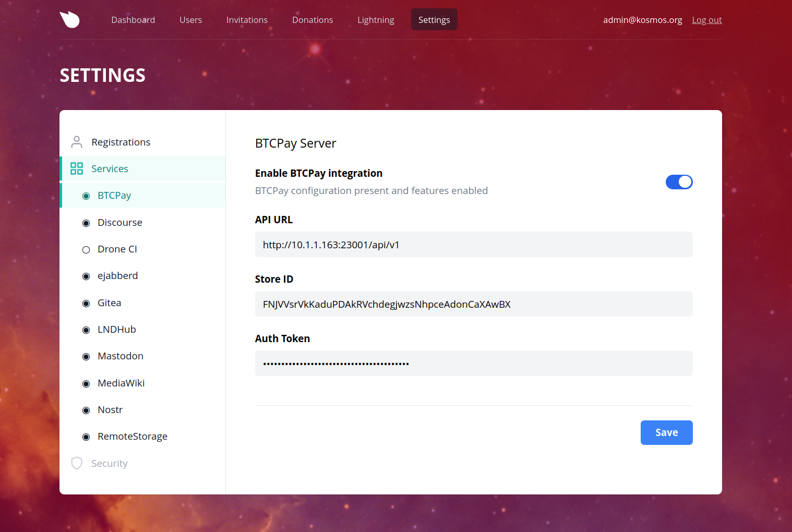The height and width of the screenshot is (532, 792).
Task: Open RemoteStorage service settings
Action: [132, 437]
